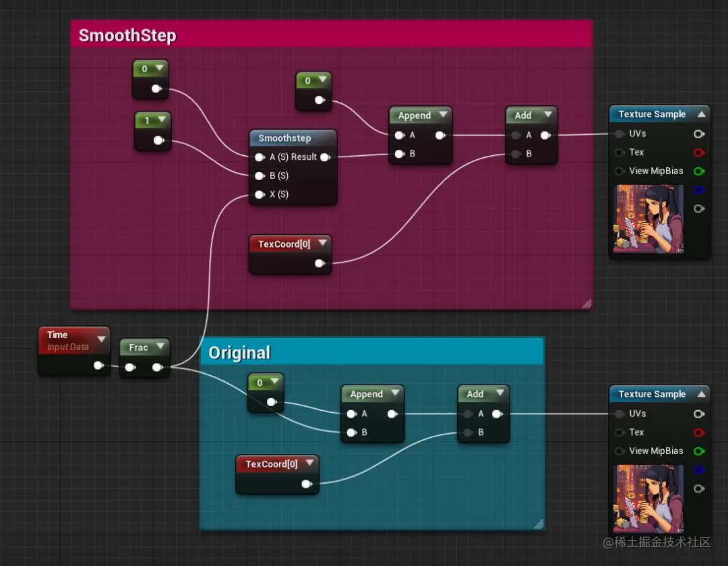
Task: Click the Smoothstep node X (S) input pin
Action: (x=260, y=194)
